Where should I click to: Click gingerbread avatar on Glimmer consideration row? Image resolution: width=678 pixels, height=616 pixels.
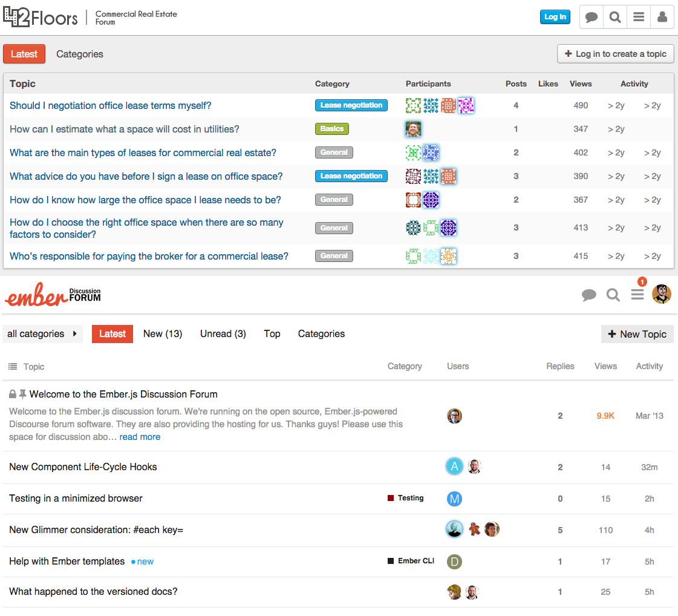474,529
